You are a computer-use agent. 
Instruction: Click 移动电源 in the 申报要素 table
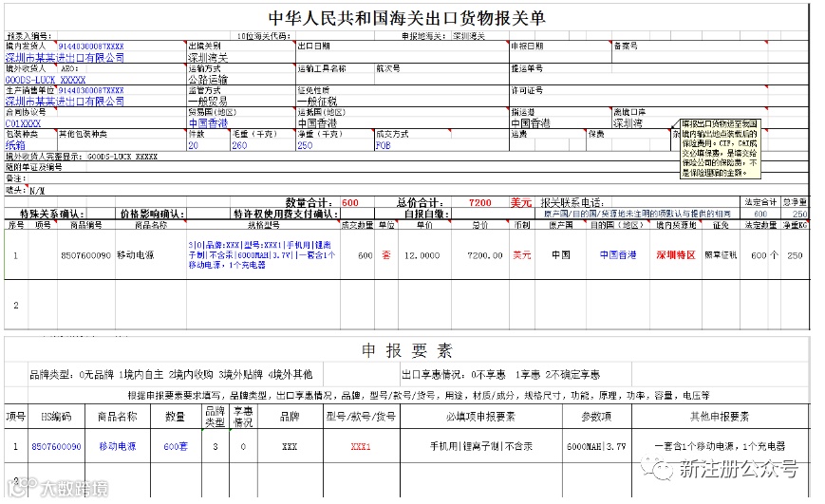click(x=118, y=446)
